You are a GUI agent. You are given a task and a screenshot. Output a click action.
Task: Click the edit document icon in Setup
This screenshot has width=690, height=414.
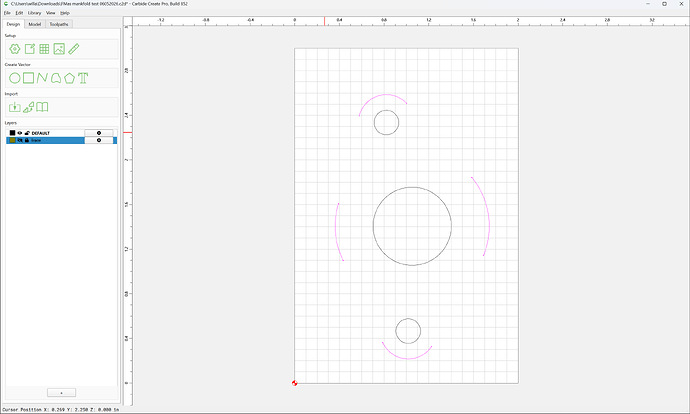coord(29,49)
